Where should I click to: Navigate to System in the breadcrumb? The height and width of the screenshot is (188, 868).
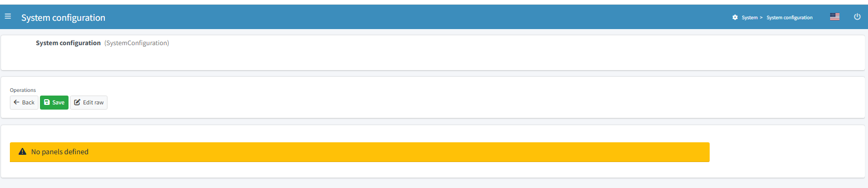[750, 18]
